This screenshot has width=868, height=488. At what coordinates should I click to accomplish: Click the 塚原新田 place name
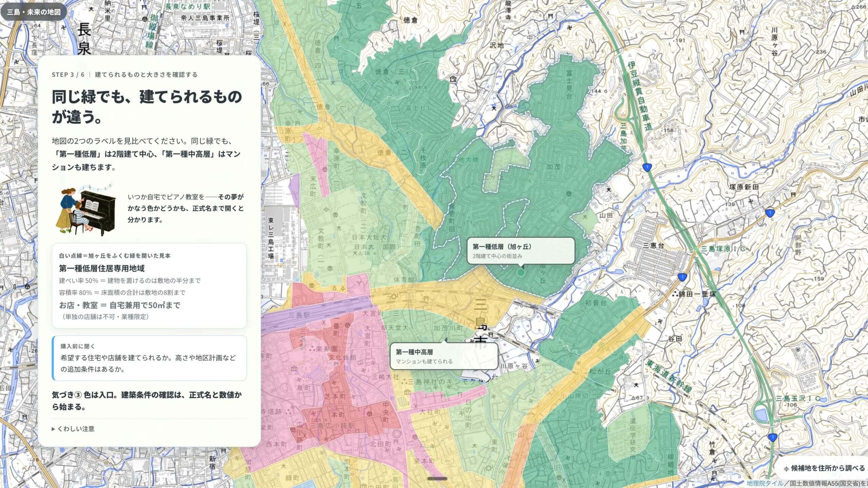tap(744, 187)
